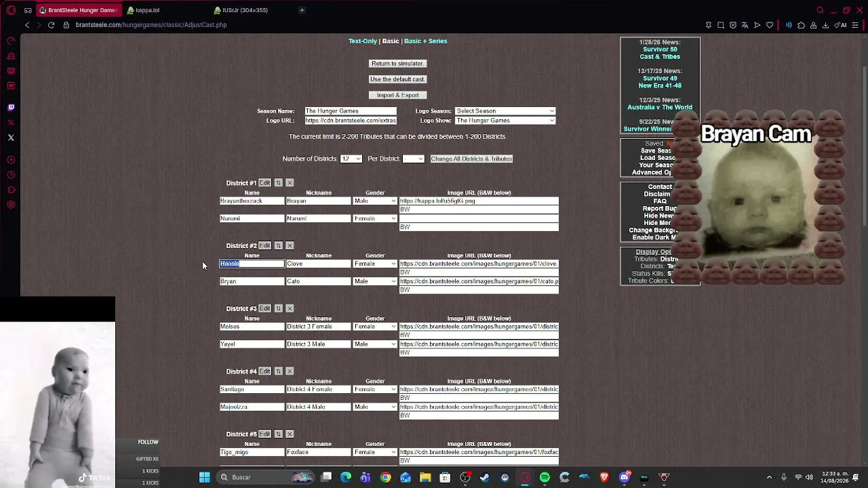This screenshot has height=488, width=868.
Task: Click Return to simulator button
Action: (x=397, y=64)
